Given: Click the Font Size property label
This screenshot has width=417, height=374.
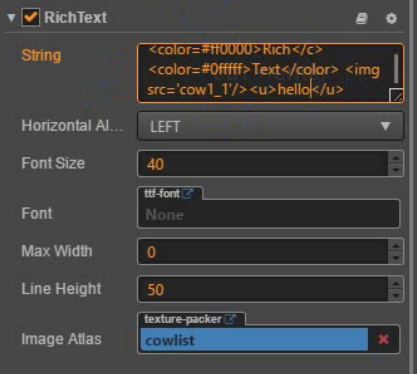Looking at the screenshot, I should tap(53, 163).
